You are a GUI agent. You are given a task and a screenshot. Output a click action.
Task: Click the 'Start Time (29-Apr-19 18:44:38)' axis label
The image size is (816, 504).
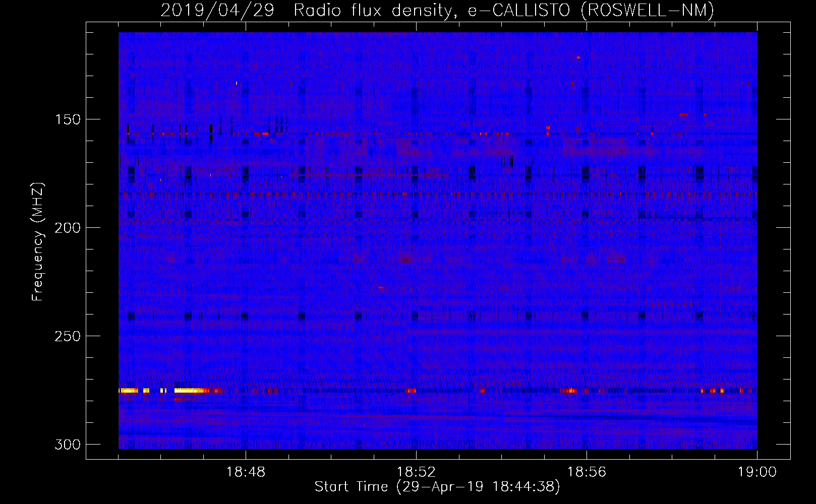pos(437,487)
